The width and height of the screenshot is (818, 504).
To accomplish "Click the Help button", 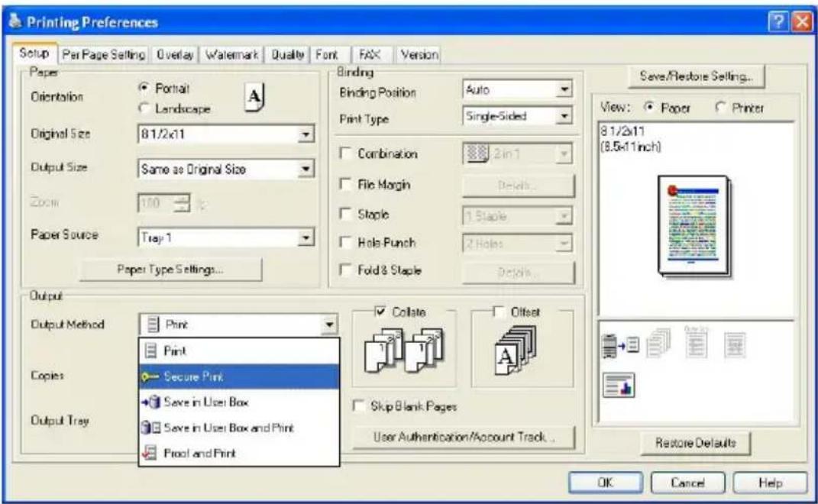I will (x=770, y=483).
